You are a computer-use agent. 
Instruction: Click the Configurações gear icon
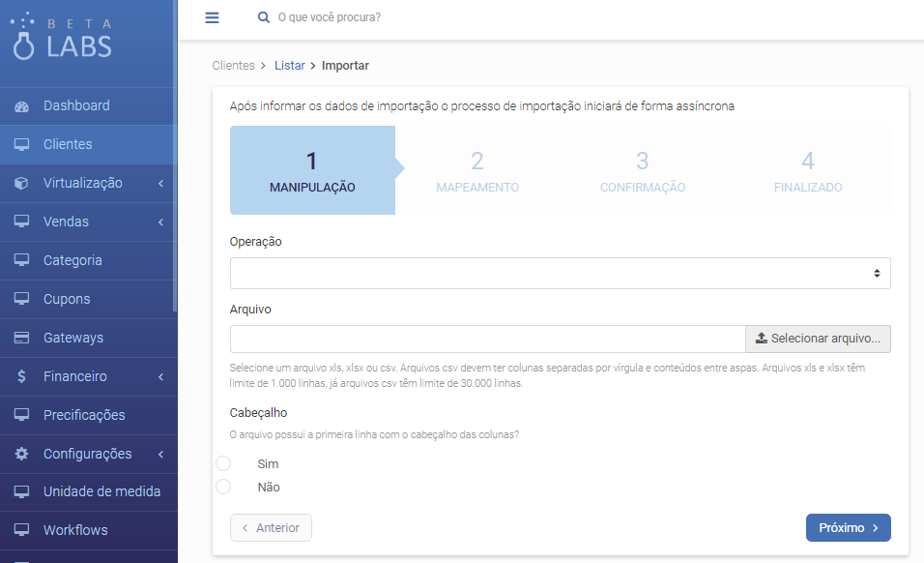click(22, 454)
